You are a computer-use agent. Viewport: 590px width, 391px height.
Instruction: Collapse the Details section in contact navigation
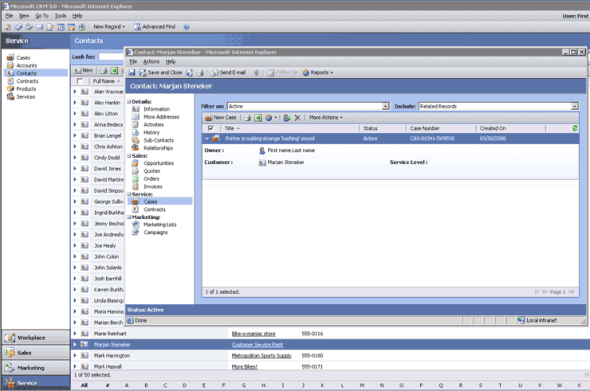[x=129, y=102]
